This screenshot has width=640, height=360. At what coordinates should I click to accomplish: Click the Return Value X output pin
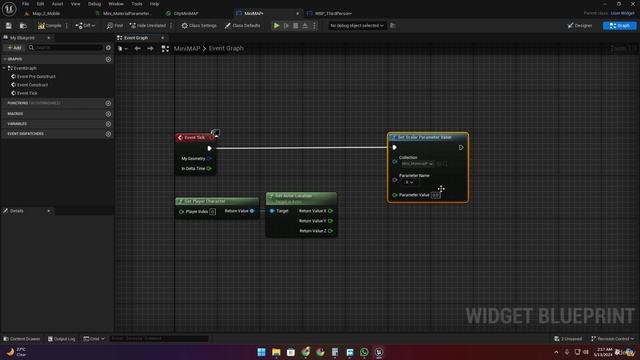pyautogui.click(x=330, y=211)
